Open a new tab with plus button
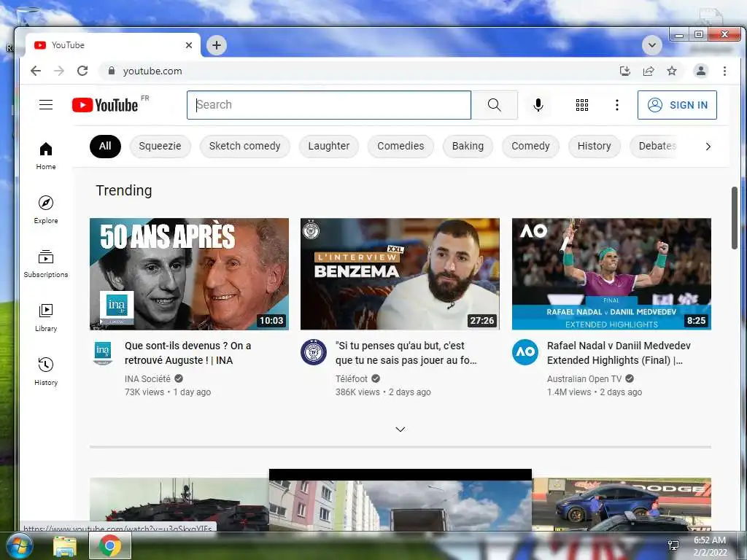 click(x=217, y=45)
